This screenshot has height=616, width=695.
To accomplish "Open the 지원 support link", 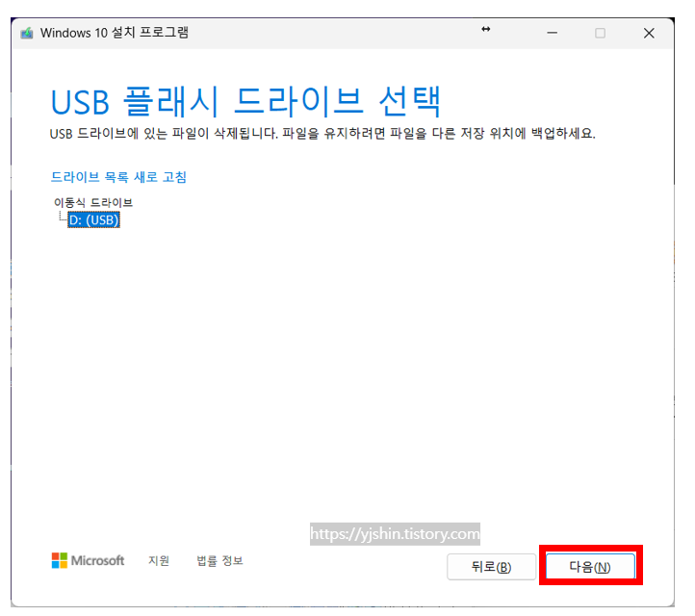I will pyautogui.click(x=159, y=560).
